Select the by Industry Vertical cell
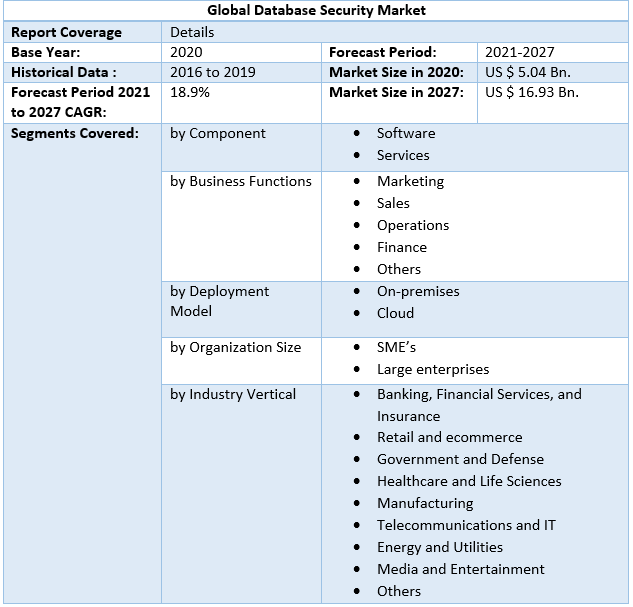Screen dimensions: 633x607 233,394
